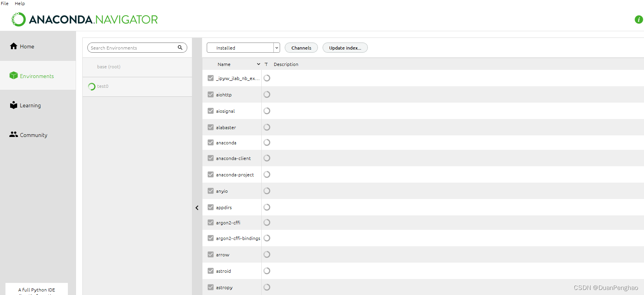Click the type indicator for anaconda-client
The height and width of the screenshot is (295, 644).
(267, 158)
